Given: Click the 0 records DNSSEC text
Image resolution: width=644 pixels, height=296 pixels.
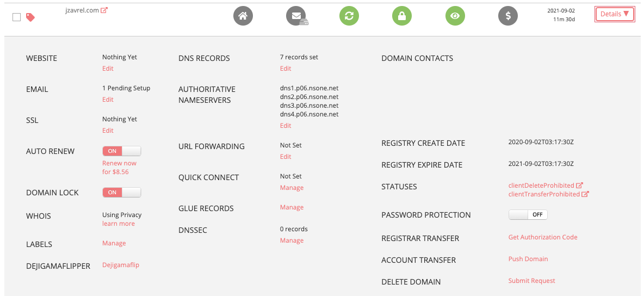Looking at the screenshot, I should click(x=294, y=229).
